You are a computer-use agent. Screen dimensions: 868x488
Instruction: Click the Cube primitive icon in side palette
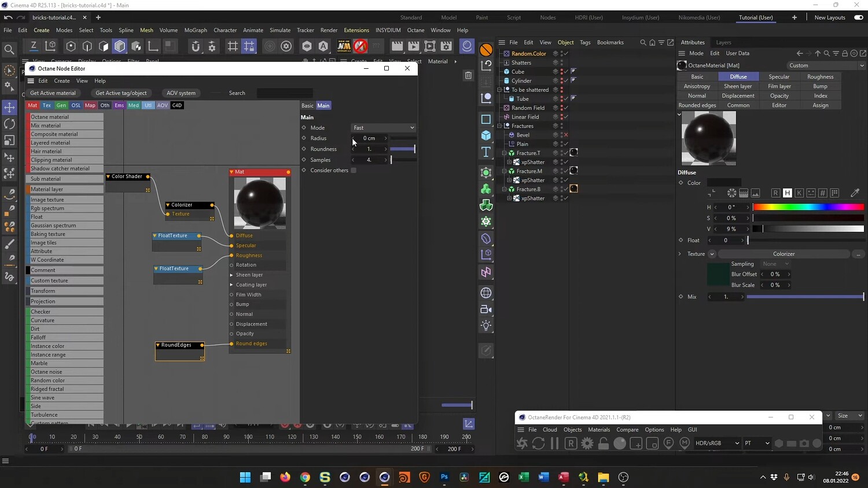(x=486, y=135)
